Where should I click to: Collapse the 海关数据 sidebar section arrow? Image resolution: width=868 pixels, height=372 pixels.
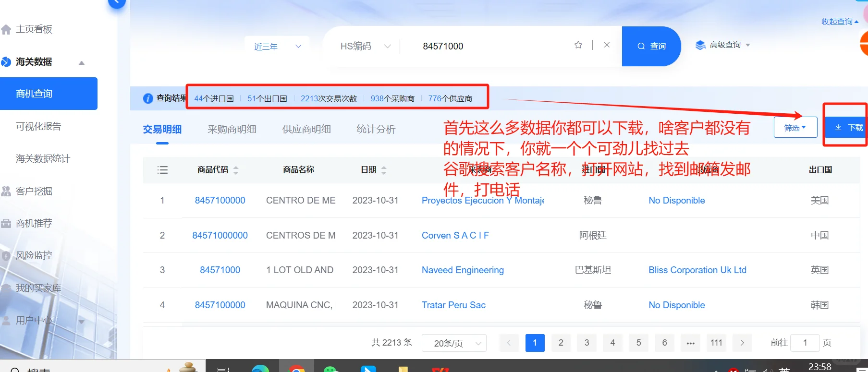click(x=82, y=63)
